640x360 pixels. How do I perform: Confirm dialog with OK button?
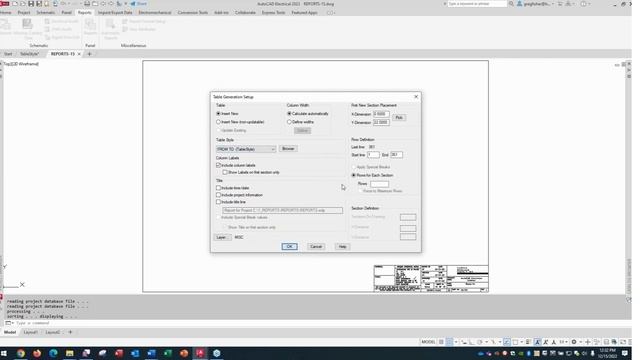pyautogui.click(x=289, y=247)
